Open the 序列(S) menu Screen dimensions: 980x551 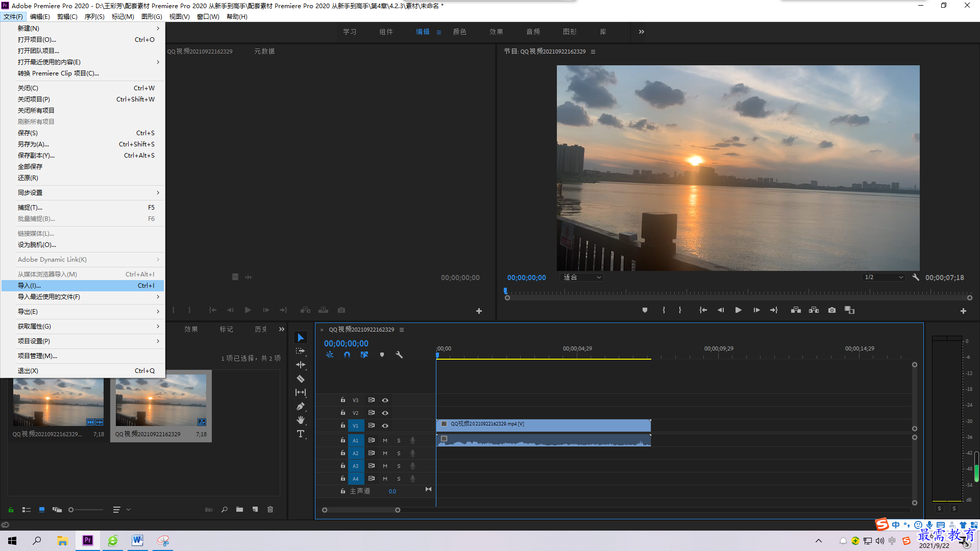[94, 16]
